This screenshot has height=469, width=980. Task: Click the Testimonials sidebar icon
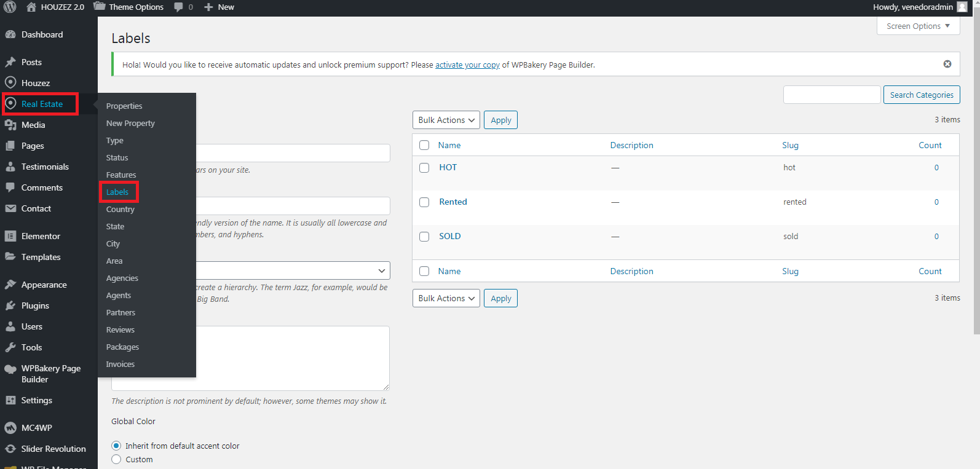click(x=10, y=167)
